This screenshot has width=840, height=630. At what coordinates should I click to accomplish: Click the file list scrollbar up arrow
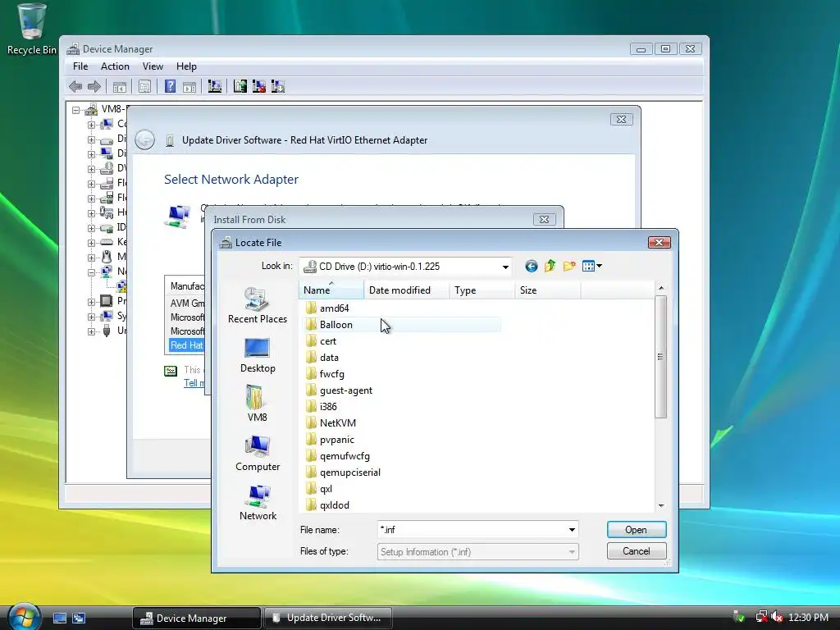[x=660, y=288]
